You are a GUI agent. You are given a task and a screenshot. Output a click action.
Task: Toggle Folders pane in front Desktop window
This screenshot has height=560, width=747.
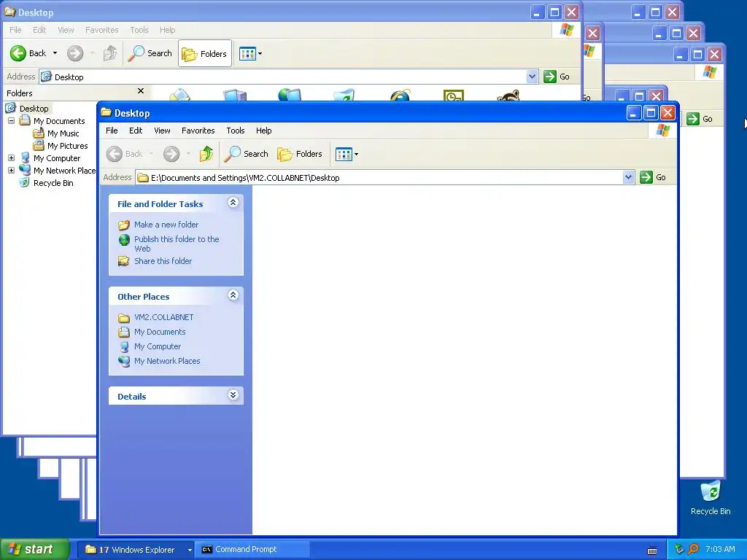pyautogui.click(x=300, y=154)
